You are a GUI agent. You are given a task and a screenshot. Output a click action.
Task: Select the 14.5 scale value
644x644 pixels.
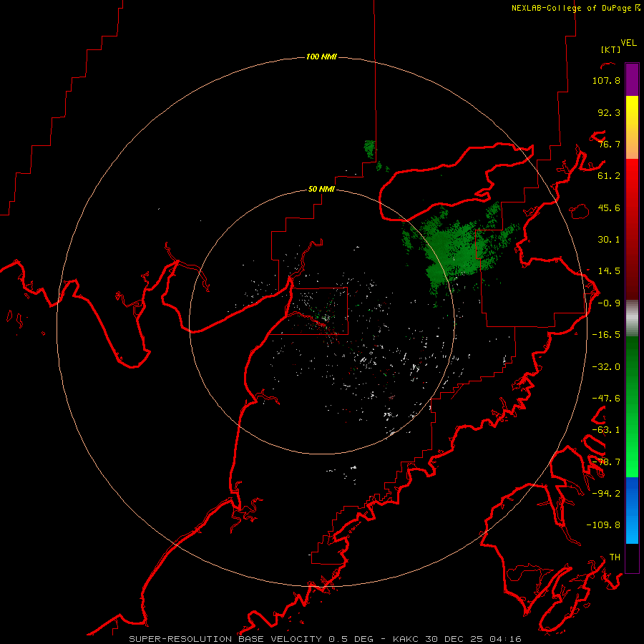609,271
